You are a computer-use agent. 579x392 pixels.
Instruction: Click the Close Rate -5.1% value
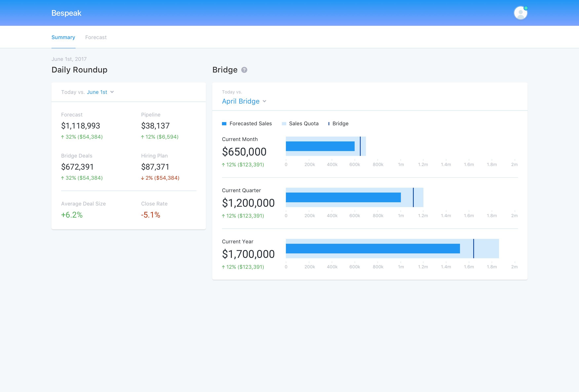151,215
